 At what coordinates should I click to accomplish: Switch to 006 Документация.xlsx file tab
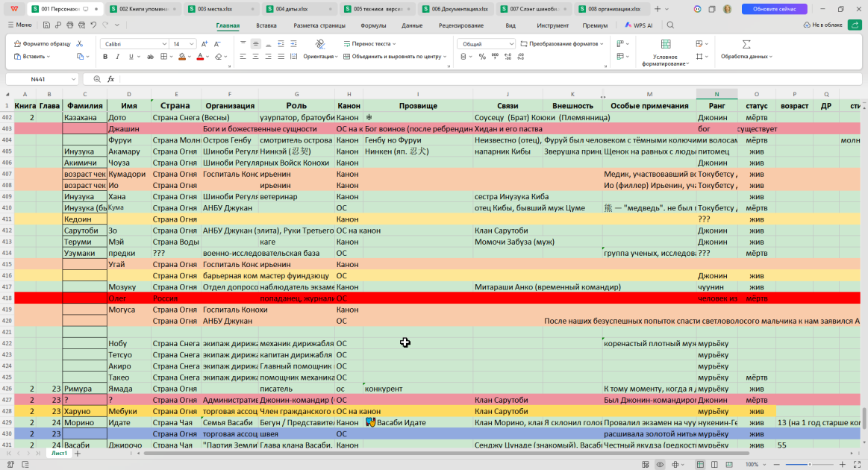pos(455,9)
